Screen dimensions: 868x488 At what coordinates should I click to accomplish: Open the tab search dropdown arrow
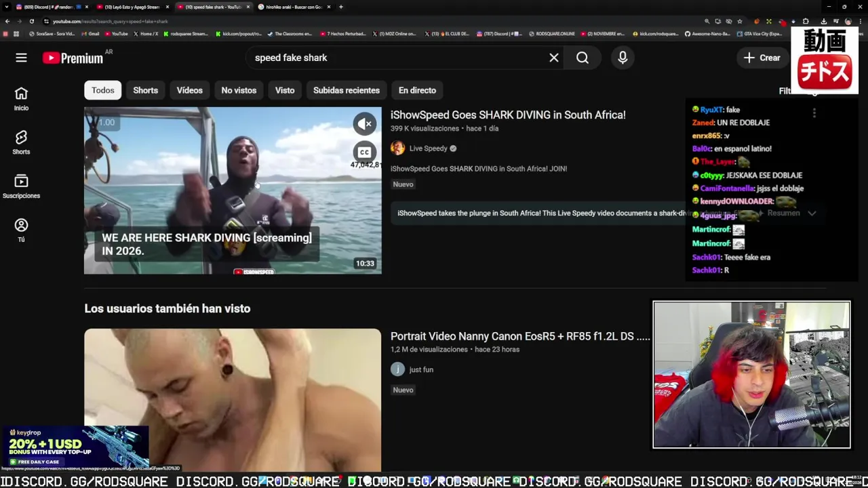[x=6, y=7]
